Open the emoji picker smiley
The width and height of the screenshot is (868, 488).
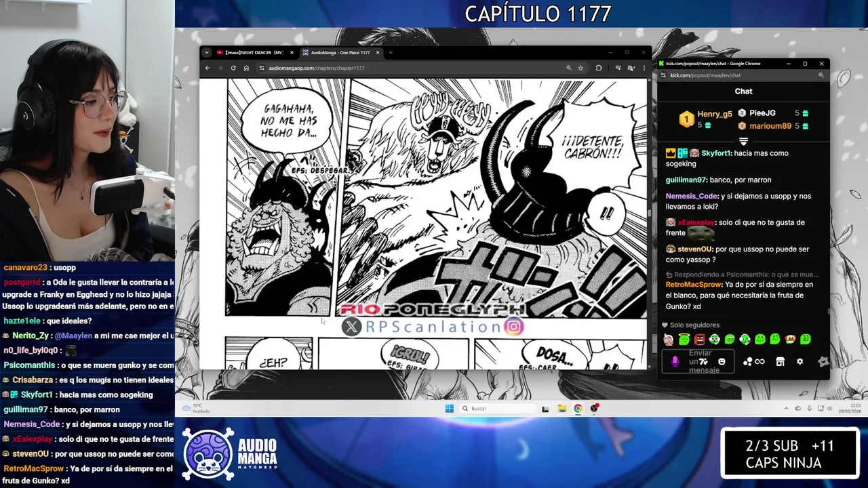[x=722, y=362]
